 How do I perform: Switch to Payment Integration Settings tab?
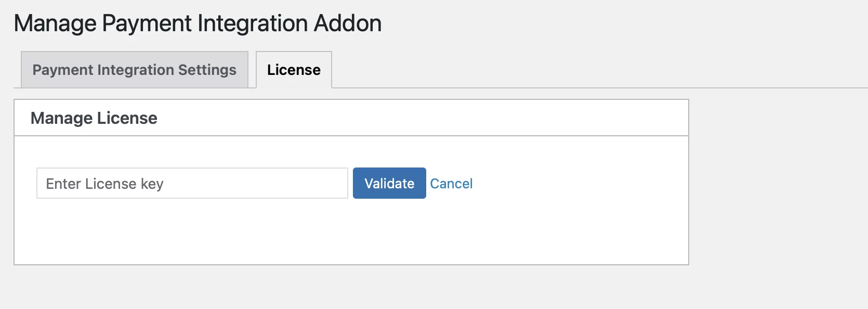(x=134, y=70)
